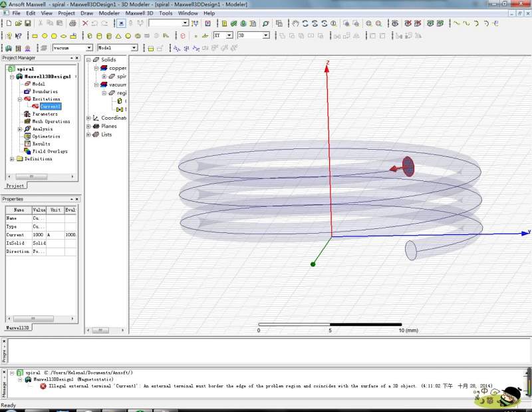The image size is (532, 412).
Task: Click the red Delete X icon
Action: click(85, 23)
